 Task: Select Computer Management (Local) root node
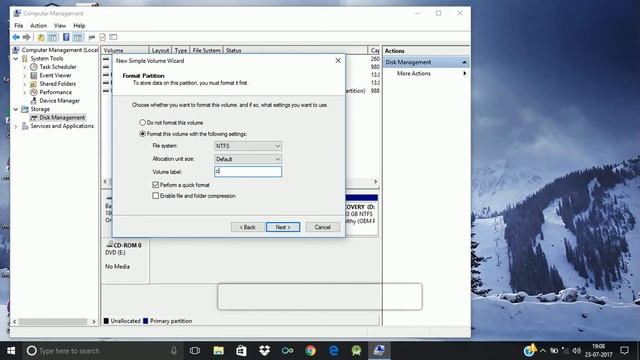[x=60, y=50]
